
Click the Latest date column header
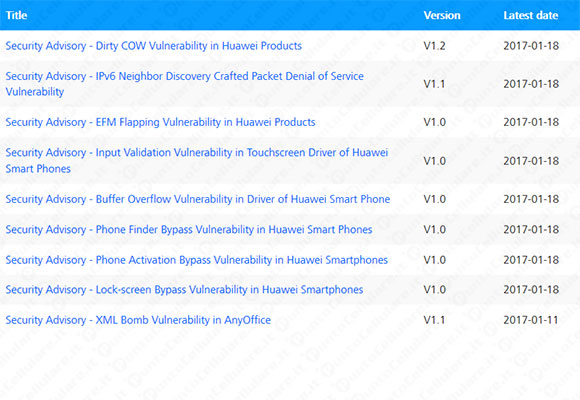tap(531, 15)
